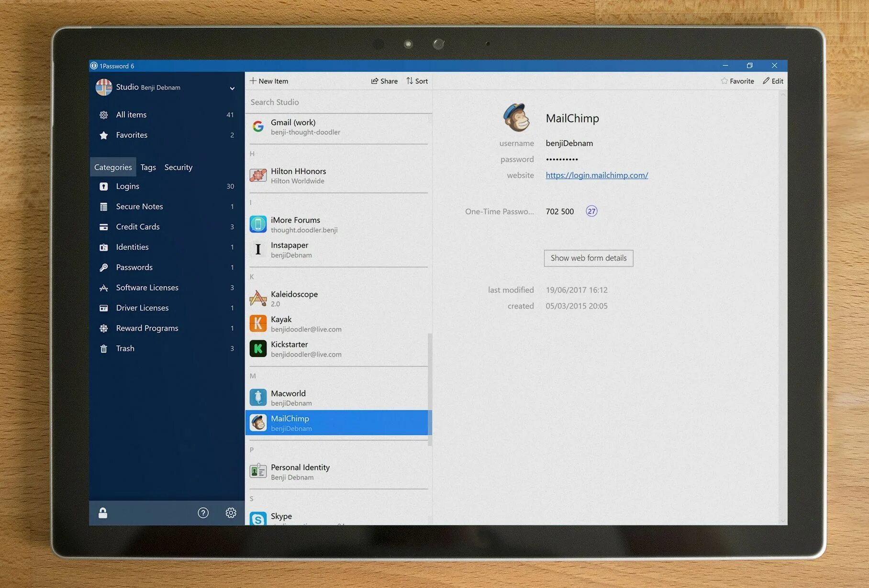
Task: Select All items in sidebar
Action: [167, 115]
